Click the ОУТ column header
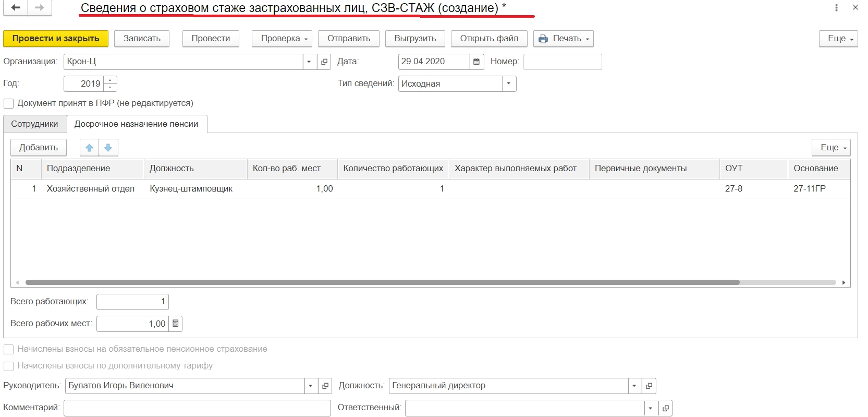The height and width of the screenshot is (417, 868). click(754, 169)
